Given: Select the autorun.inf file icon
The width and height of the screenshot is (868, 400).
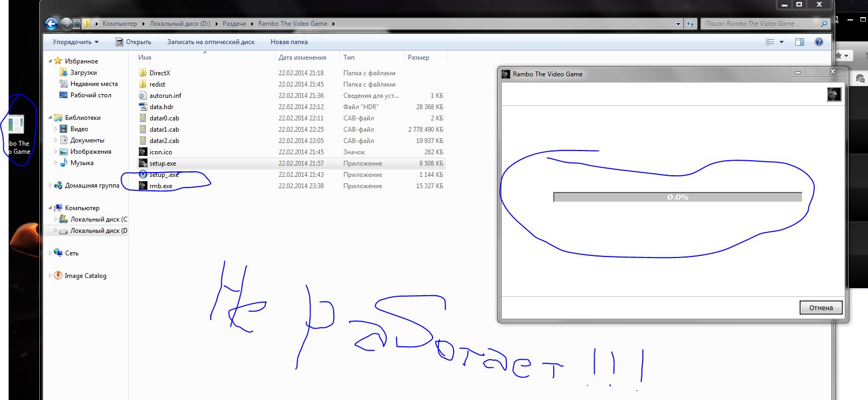Looking at the screenshot, I should (143, 95).
